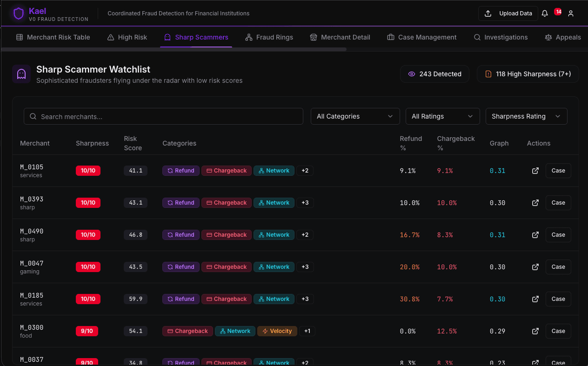The height and width of the screenshot is (366, 588).
Task: Open the Sharpness Rating dropdown
Action: click(526, 116)
